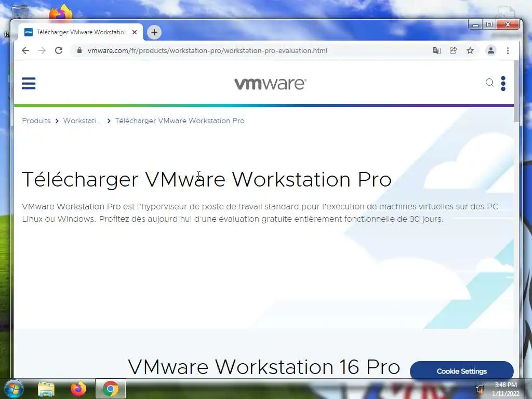Open the site search magnifier
The image size is (532, 399).
(x=489, y=83)
